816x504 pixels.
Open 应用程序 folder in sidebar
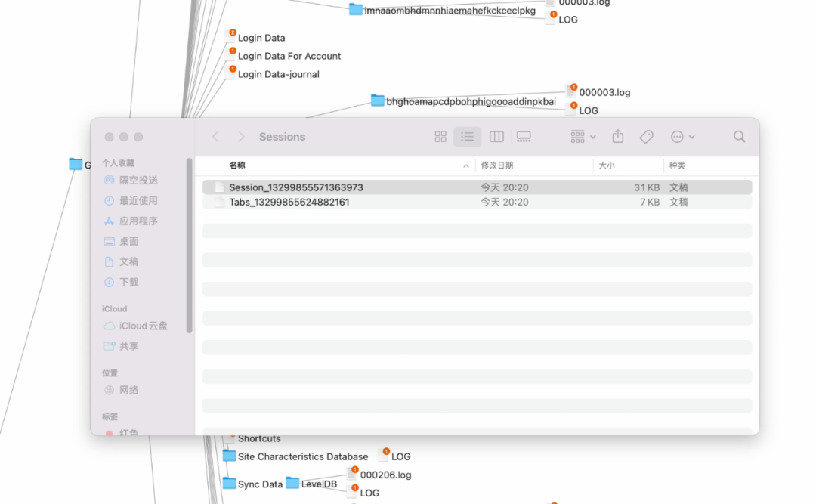pyautogui.click(x=138, y=221)
